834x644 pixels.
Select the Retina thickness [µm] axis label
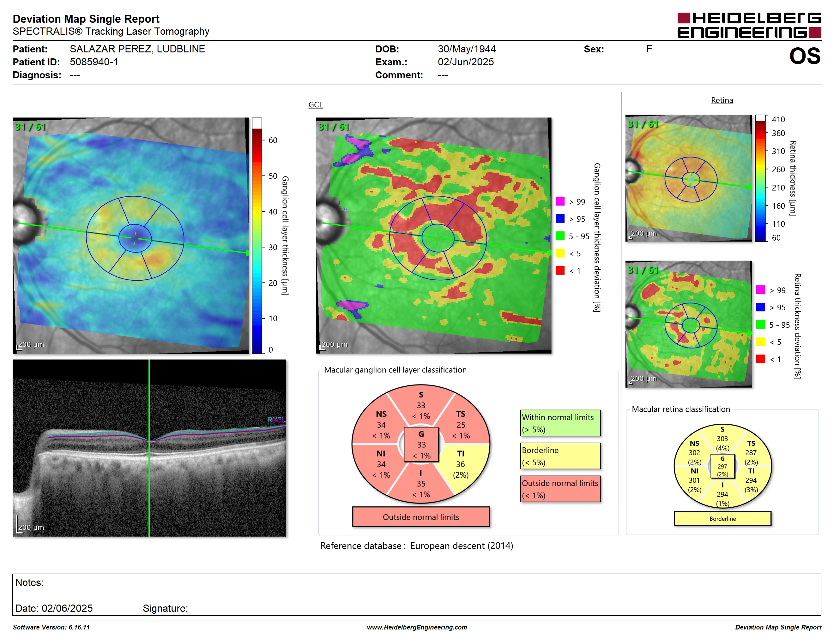793,178
